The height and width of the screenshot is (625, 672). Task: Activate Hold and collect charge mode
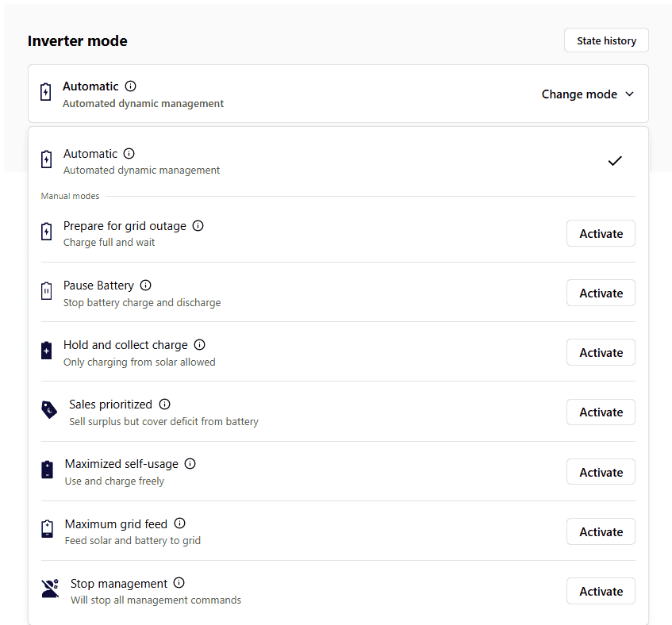[x=601, y=353]
